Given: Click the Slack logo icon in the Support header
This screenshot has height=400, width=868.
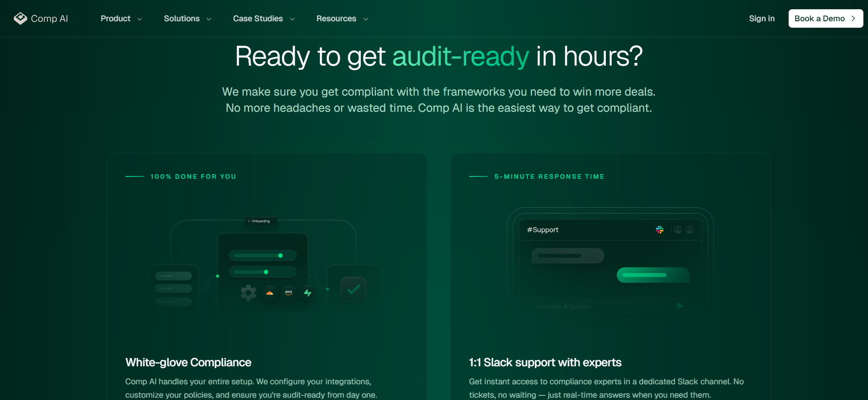Looking at the screenshot, I should point(659,230).
